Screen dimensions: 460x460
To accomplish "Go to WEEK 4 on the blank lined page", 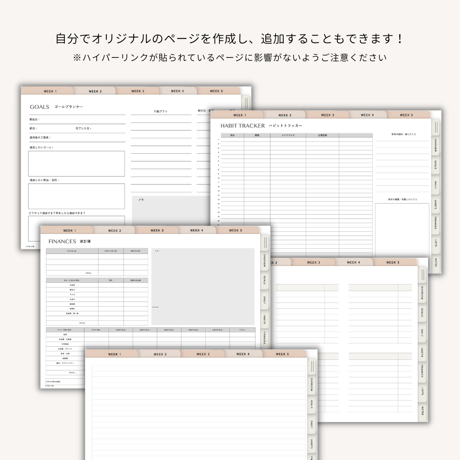I will [243, 354].
